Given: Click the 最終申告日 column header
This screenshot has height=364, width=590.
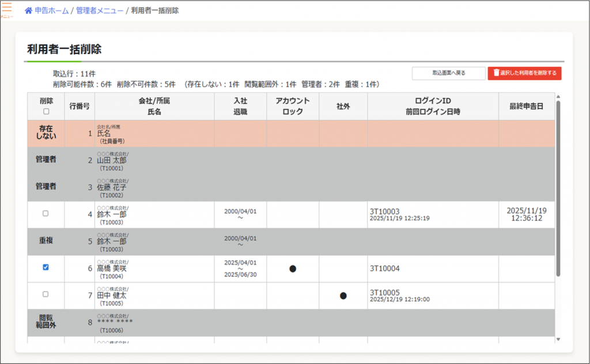Looking at the screenshot, I should (526, 107).
